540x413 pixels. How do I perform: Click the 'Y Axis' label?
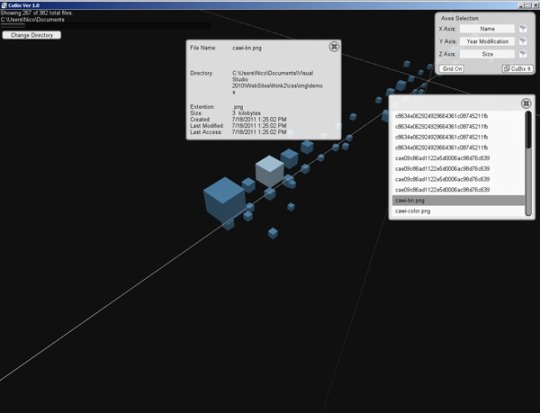click(447, 41)
